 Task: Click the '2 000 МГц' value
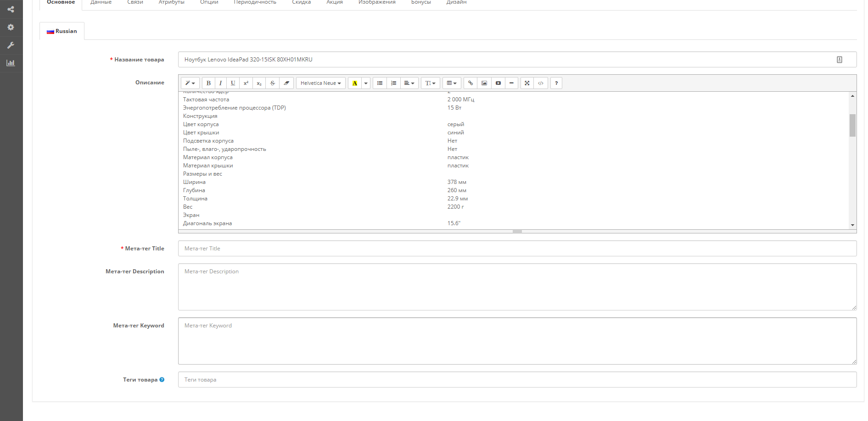coord(461,100)
